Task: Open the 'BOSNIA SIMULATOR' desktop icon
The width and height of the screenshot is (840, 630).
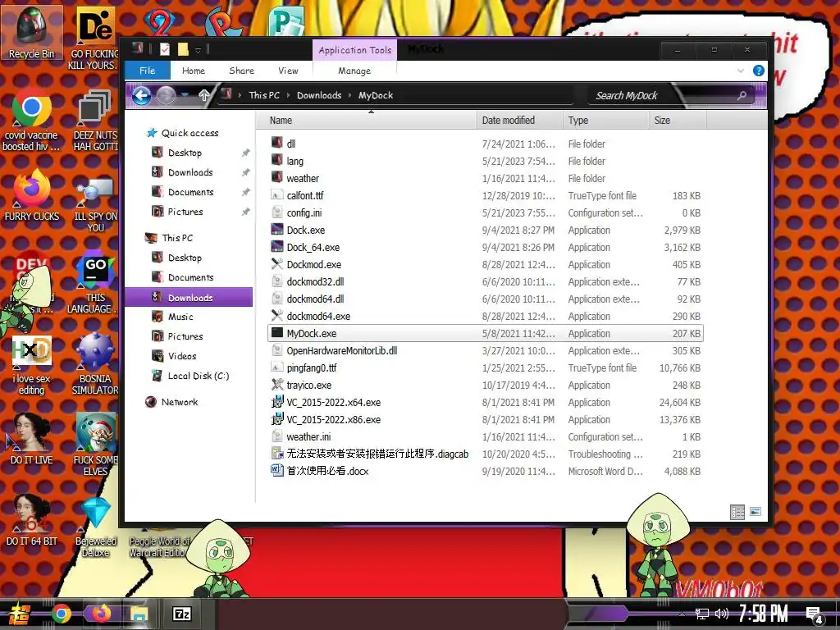Action: pyautogui.click(x=95, y=364)
